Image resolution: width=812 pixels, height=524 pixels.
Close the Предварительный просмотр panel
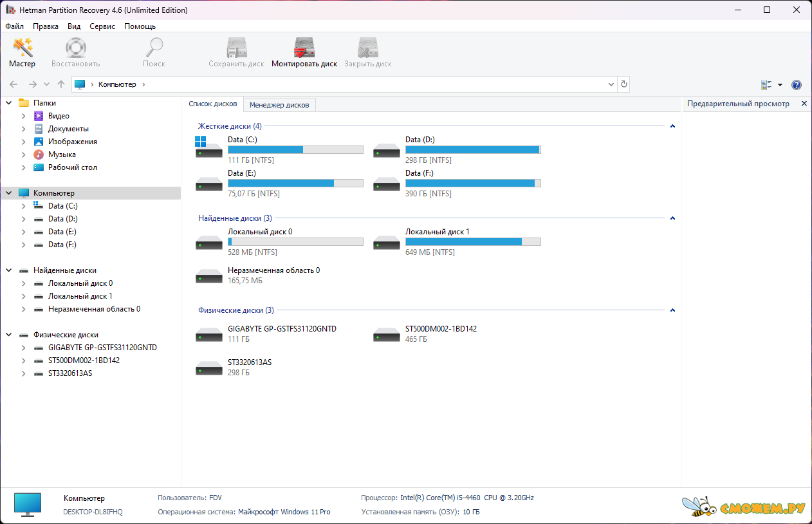click(x=804, y=104)
